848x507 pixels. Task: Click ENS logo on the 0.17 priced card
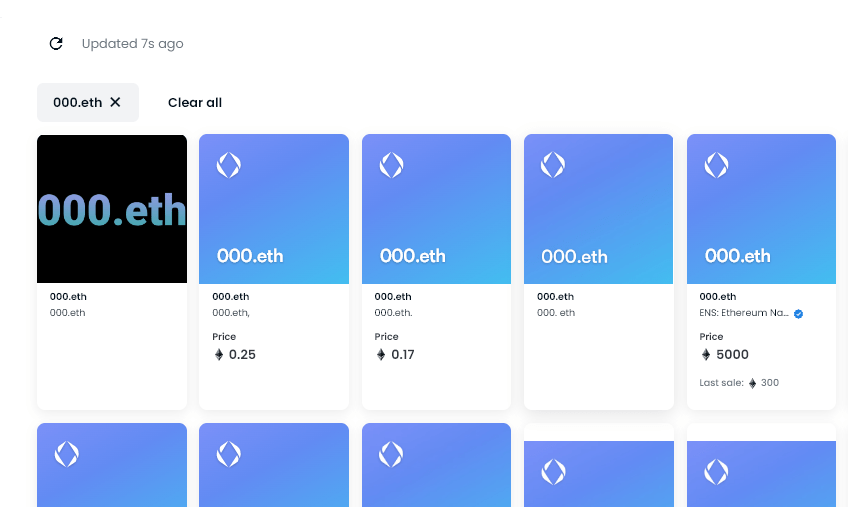tap(391, 165)
